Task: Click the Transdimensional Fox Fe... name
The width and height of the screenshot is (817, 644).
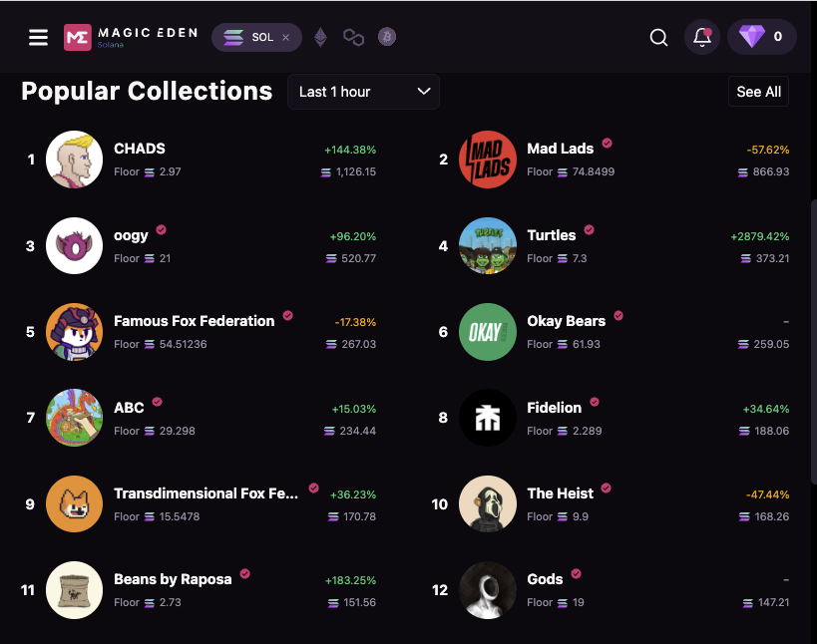Action: [205, 493]
